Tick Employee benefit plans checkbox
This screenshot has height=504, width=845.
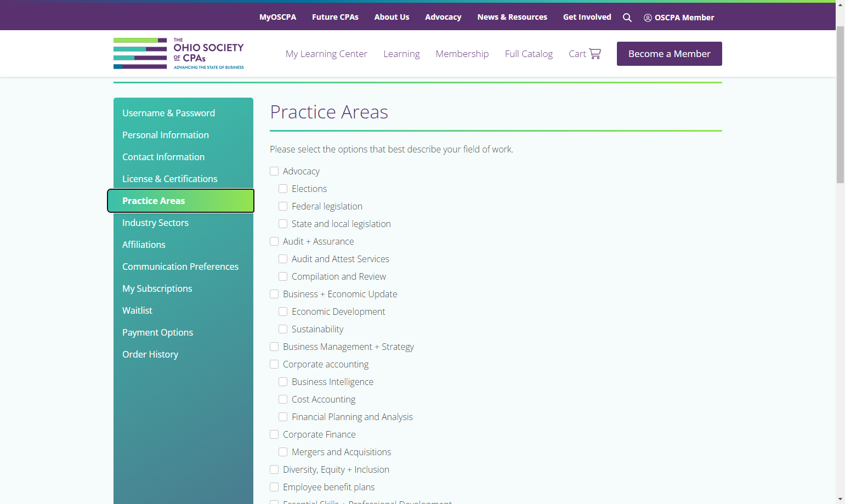[274, 487]
